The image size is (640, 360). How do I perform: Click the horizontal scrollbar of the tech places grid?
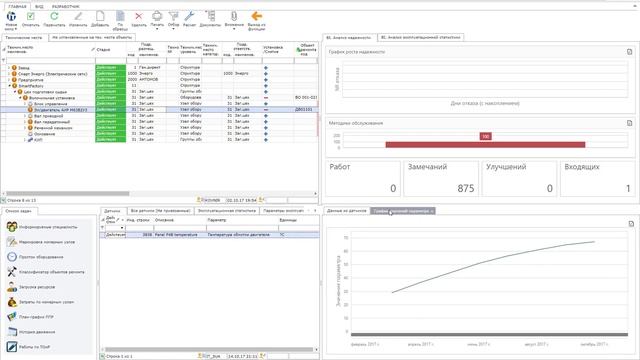[x=67, y=193]
